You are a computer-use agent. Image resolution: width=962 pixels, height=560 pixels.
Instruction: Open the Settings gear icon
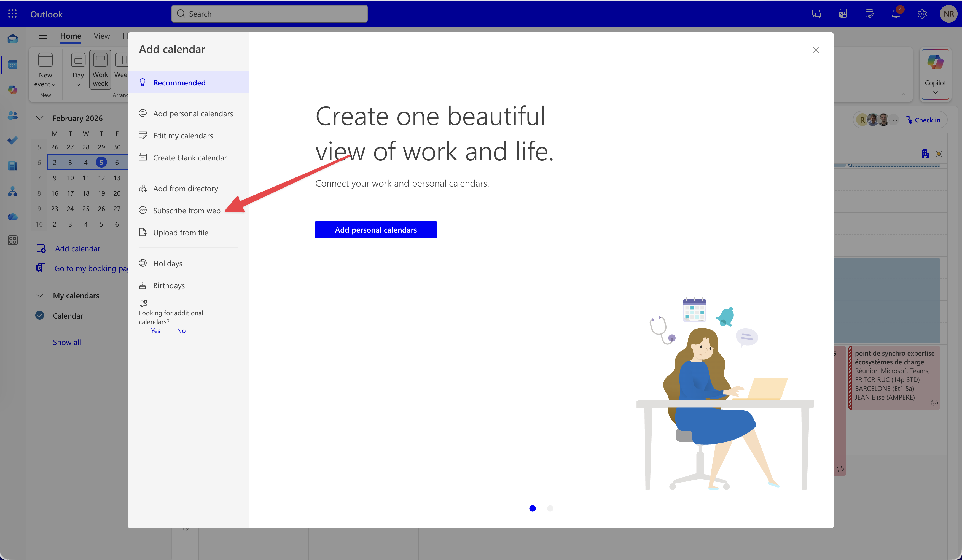[x=922, y=14]
